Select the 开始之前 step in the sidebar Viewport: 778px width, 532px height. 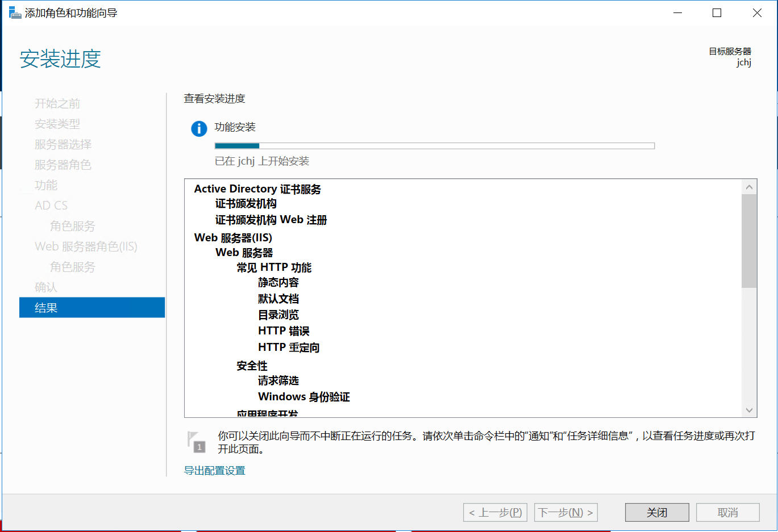(x=57, y=103)
